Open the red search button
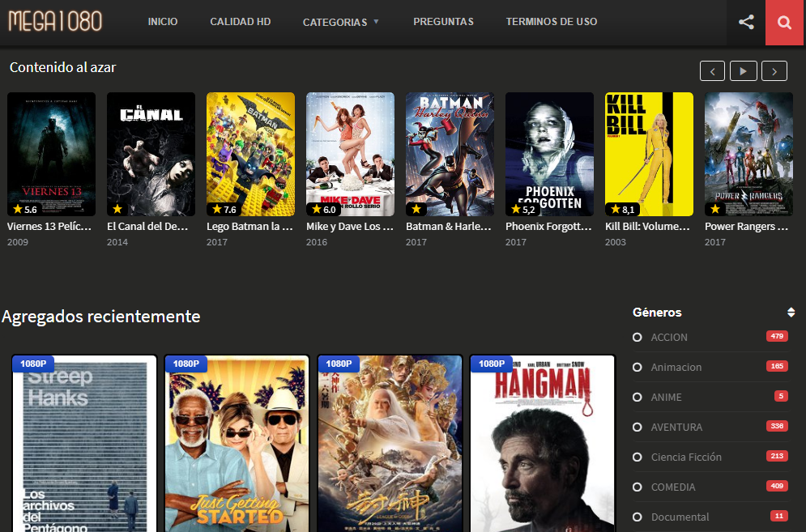806x532 pixels. [x=784, y=22]
